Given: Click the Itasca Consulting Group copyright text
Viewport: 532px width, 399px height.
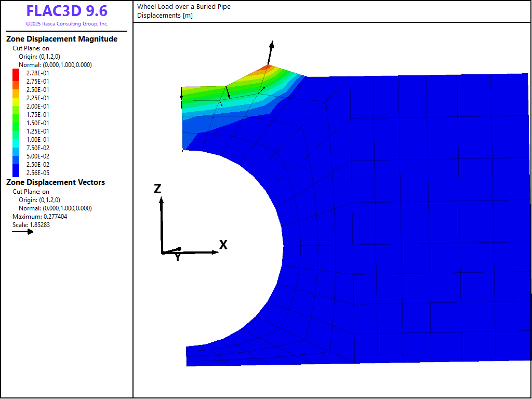Looking at the screenshot, I should (66, 24).
